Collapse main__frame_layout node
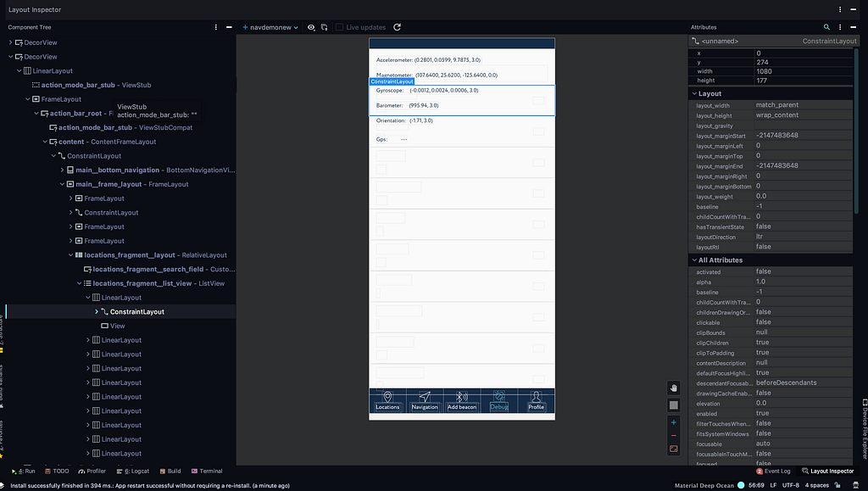The image size is (868, 491). [x=62, y=184]
